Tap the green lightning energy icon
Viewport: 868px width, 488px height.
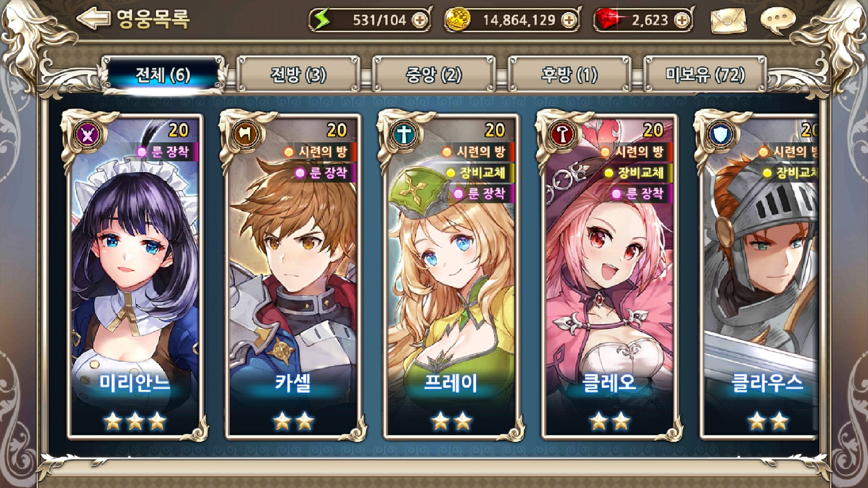[322, 20]
